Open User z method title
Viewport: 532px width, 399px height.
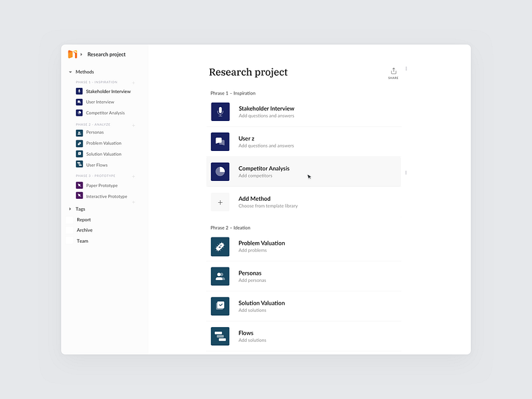[246, 138]
